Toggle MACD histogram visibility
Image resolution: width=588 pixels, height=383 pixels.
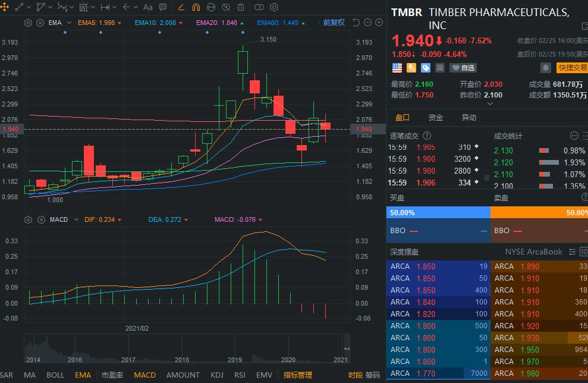tap(238, 220)
